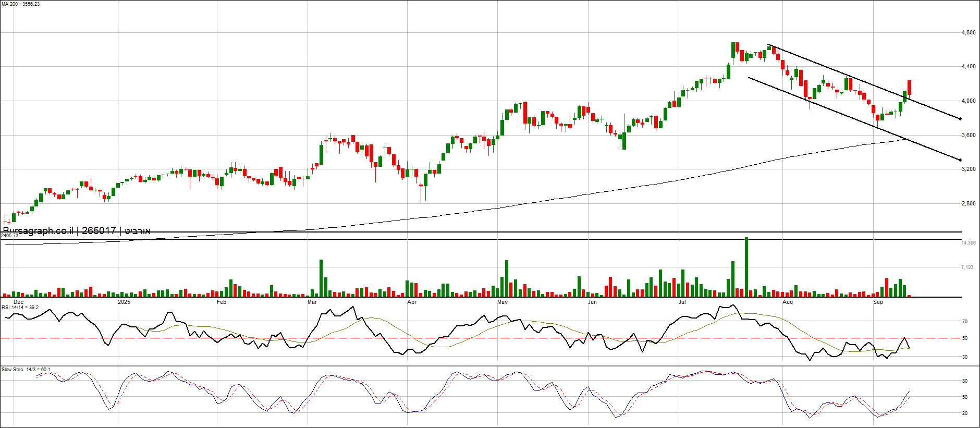The image size is (980, 428).
Task: Click the stochastic 80 level label
Action: (x=965, y=381)
